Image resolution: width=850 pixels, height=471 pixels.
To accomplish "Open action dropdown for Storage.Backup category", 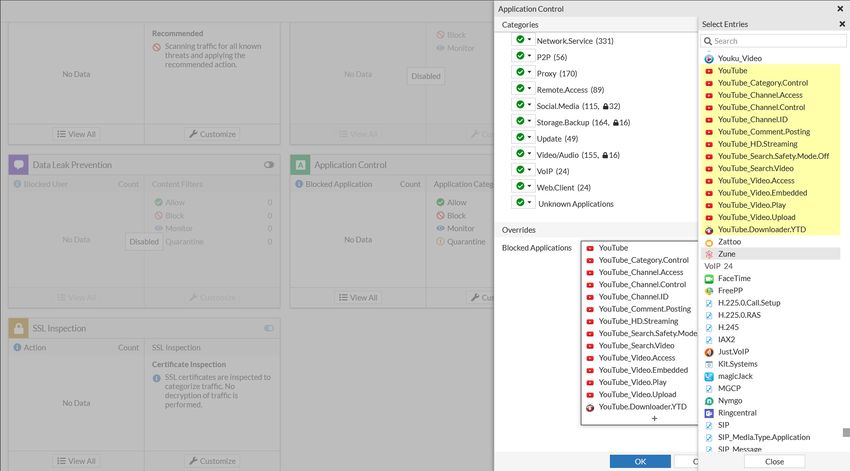I will click(523, 121).
